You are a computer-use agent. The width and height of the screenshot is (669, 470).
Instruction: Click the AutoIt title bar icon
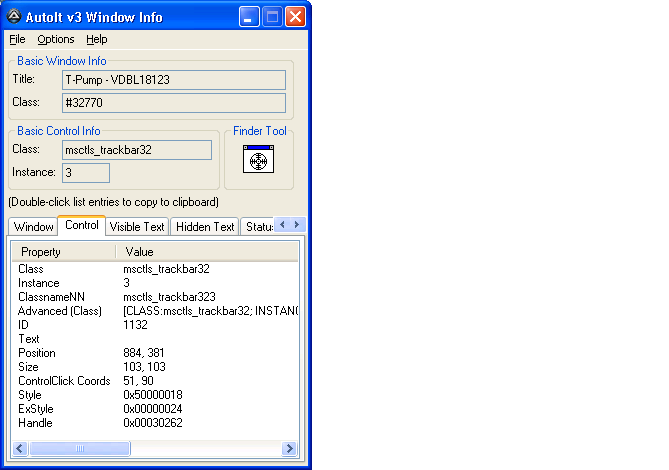(x=16, y=17)
